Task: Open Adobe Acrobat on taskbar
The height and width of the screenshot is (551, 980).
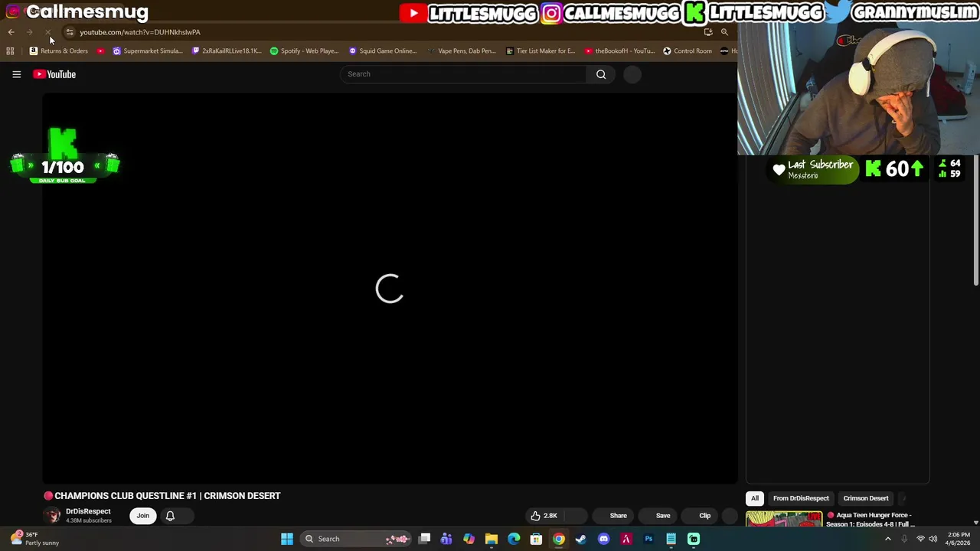Action: [x=626, y=539]
